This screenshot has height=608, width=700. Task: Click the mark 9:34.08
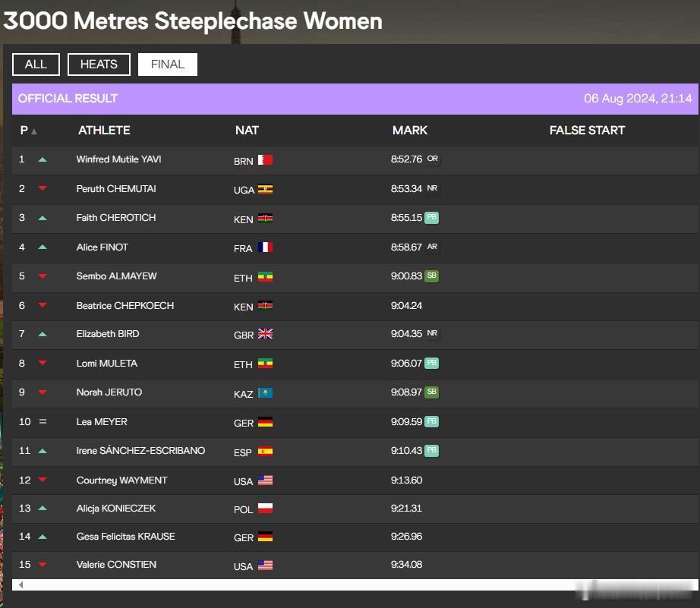[406, 564]
